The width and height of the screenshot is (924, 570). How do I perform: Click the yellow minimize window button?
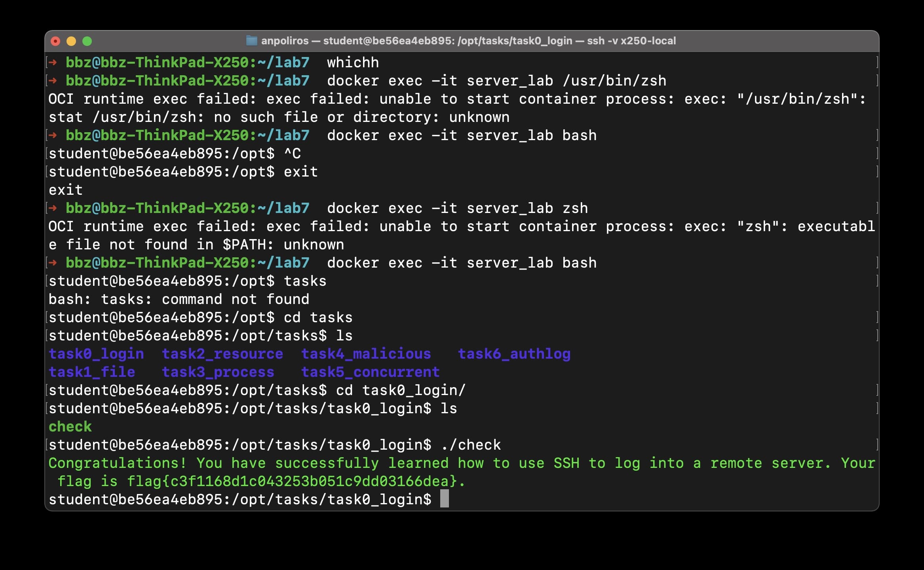pyautogui.click(x=71, y=41)
